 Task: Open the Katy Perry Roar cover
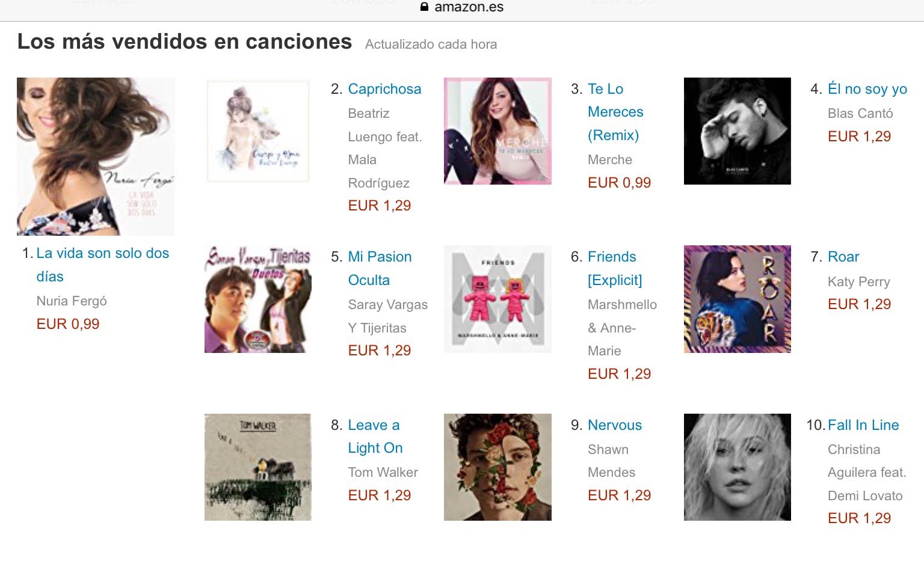point(738,299)
